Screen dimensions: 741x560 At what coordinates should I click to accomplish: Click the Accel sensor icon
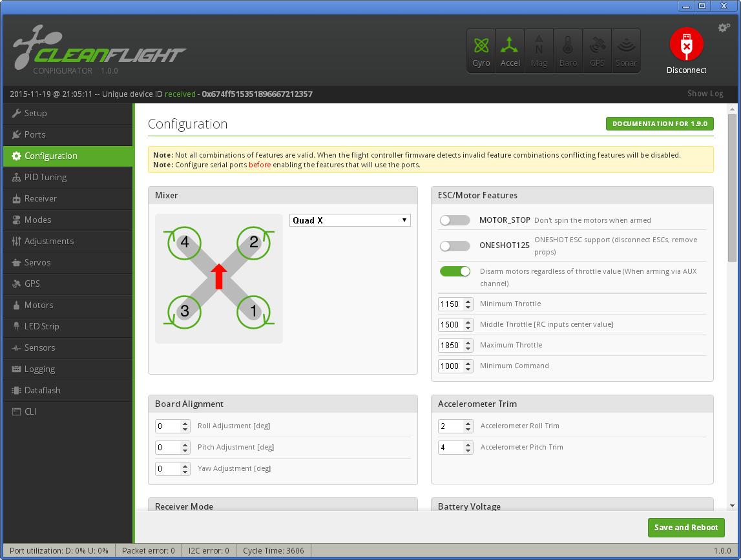pyautogui.click(x=510, y=50)
